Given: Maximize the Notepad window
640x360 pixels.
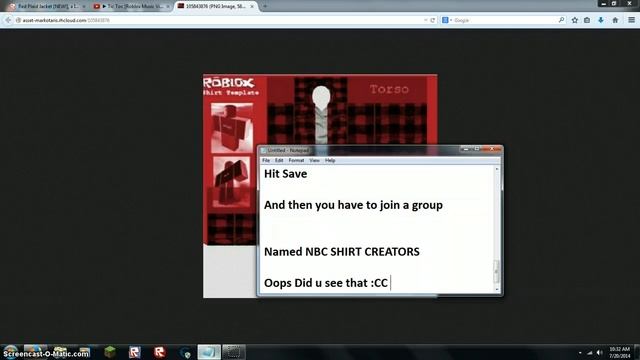Looking at the screenshot, I should click(x=476, y=149).
